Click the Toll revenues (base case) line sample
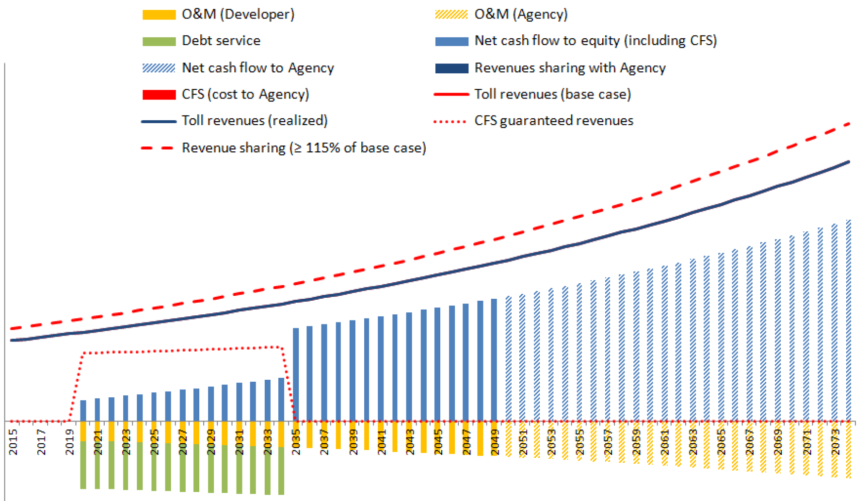 [x=451, y=95]
